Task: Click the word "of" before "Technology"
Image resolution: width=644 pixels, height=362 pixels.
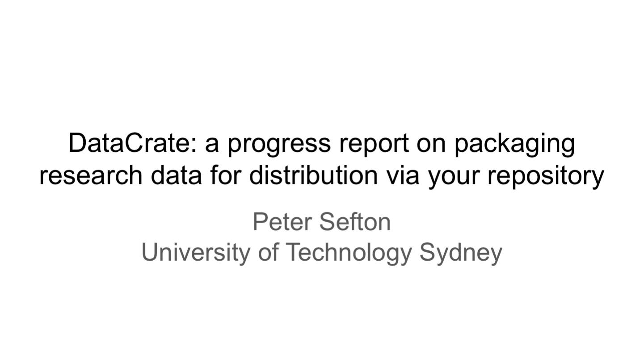Action: tap(268, 252)
